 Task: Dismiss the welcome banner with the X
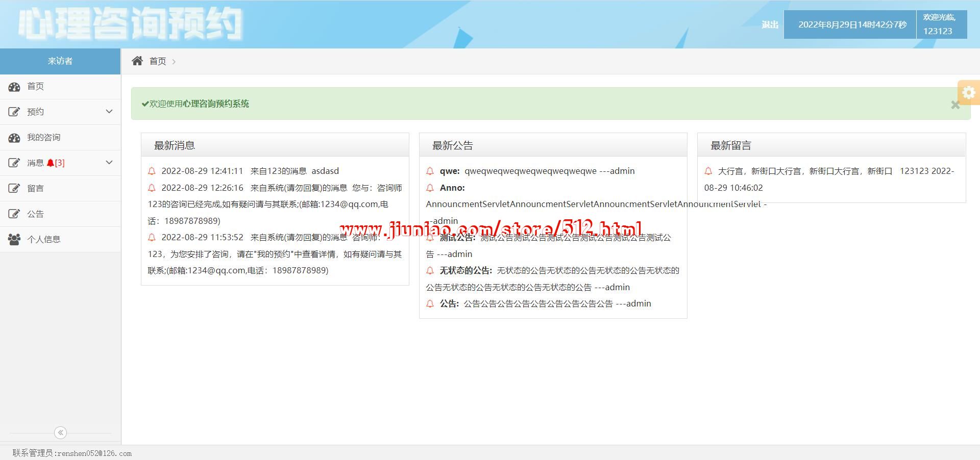(x=955, y=105)
